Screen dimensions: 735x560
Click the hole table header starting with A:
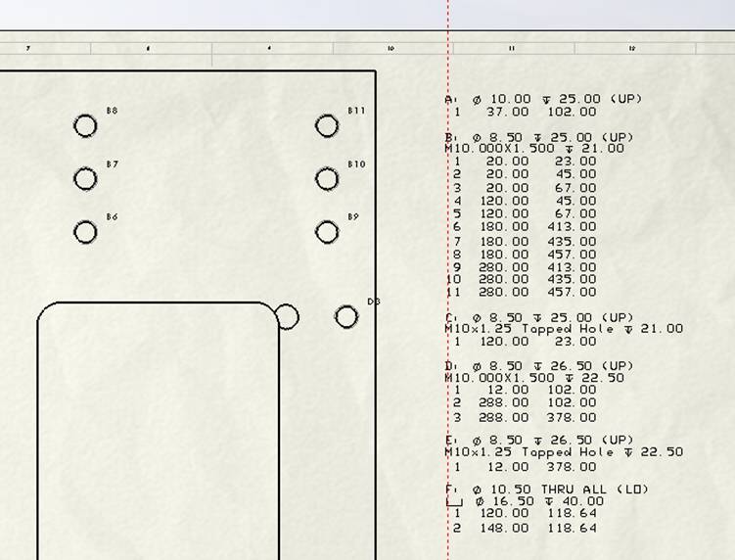point(543,99)
